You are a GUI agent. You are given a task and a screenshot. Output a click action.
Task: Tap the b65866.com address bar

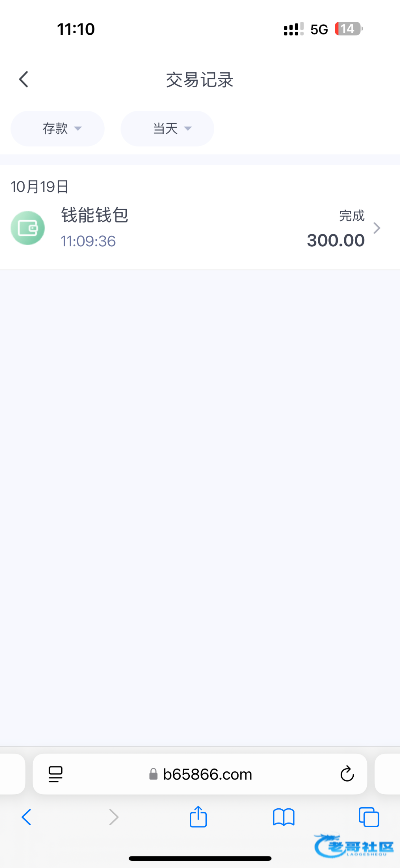point(207,774)
